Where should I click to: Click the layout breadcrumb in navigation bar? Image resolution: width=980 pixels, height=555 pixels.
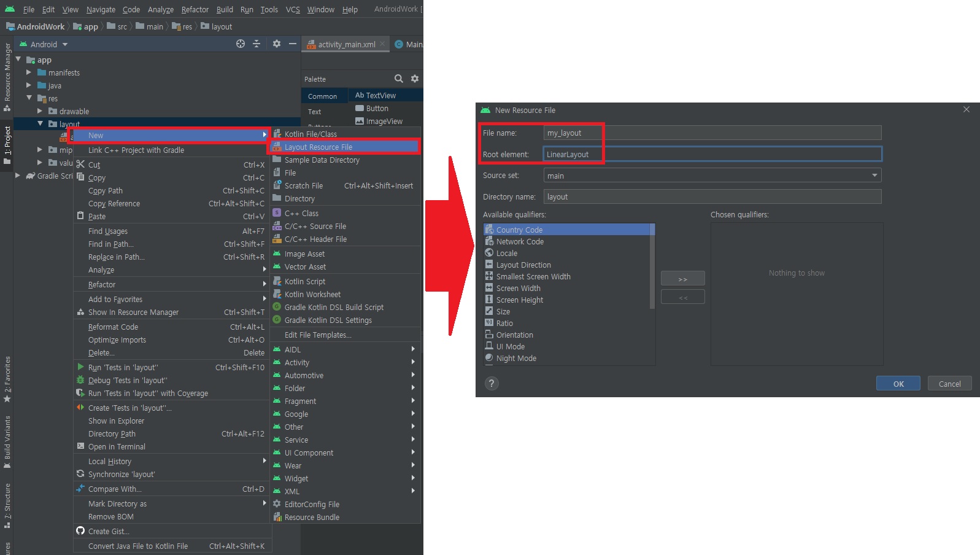pos(216,26)
